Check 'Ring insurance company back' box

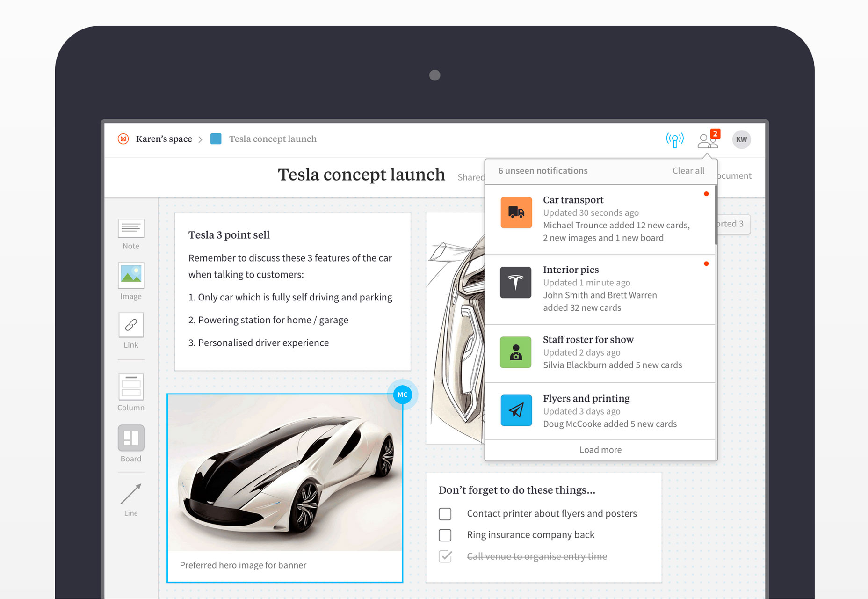click(445, 535)
